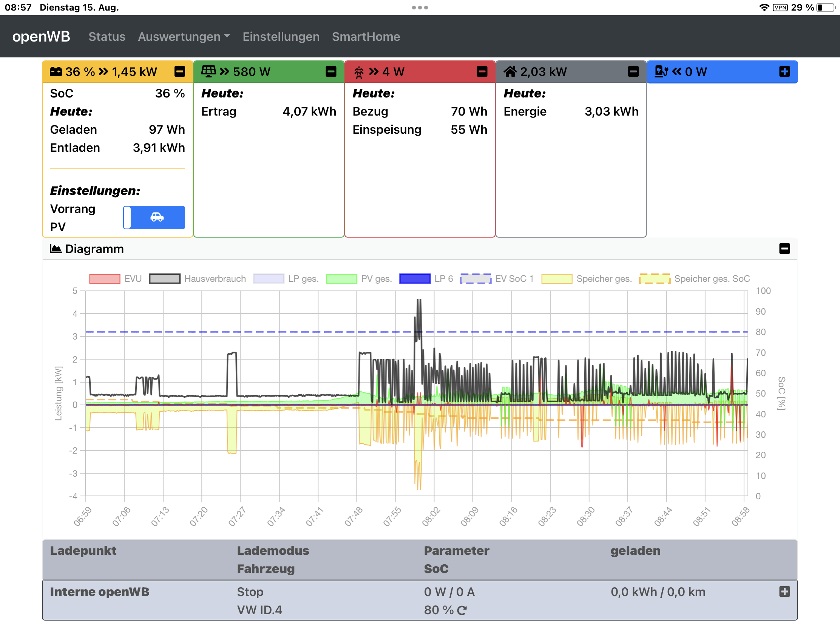The width and height of the screenshot is (840, 630).
Task: Click Speicher ges. yellow legend swatch
Action: [x=557, y=279]
